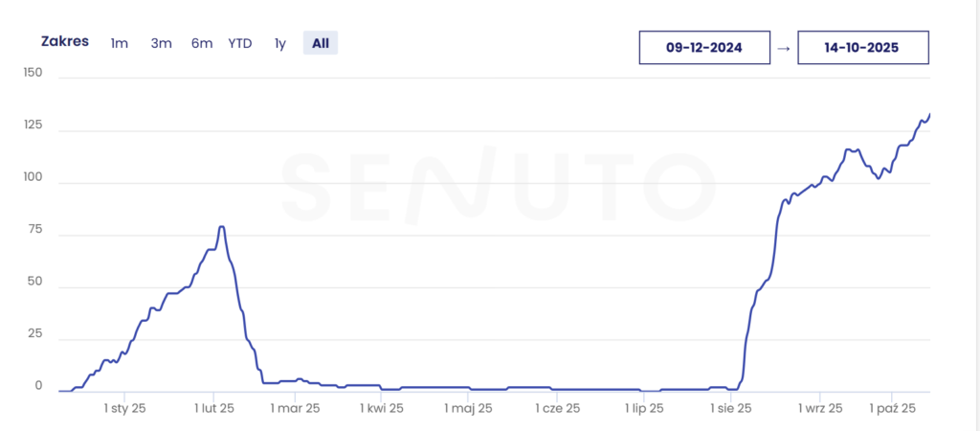Click the arrow between the date fields
This screenshot has height=431, width=980.
click(784, 47)
